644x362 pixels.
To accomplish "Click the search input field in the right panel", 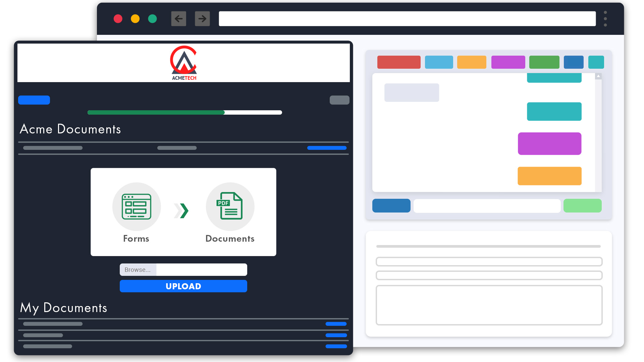I will click(487, 205).
